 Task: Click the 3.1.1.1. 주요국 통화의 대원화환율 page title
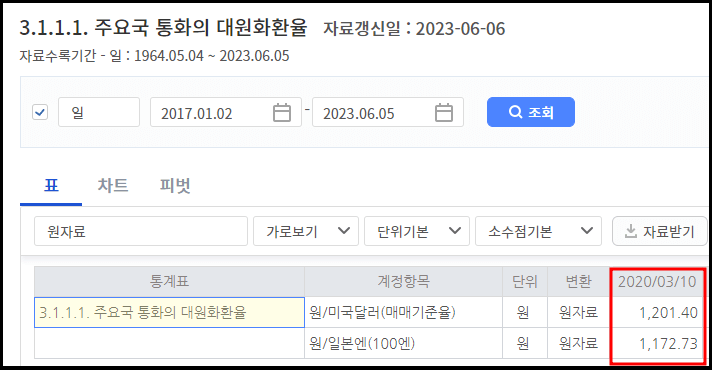(x=163, y=28)
